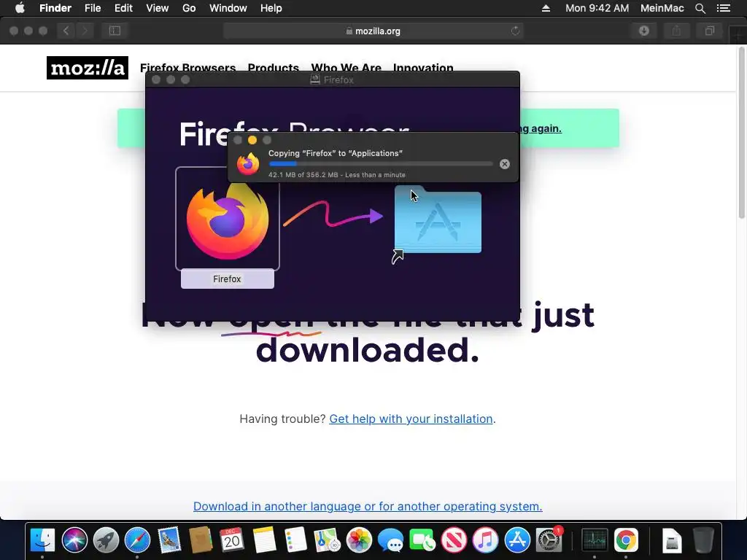This screenshot has height=560, width=747.
Task: Open Photos app in dock
Action: tap(359, 540)
